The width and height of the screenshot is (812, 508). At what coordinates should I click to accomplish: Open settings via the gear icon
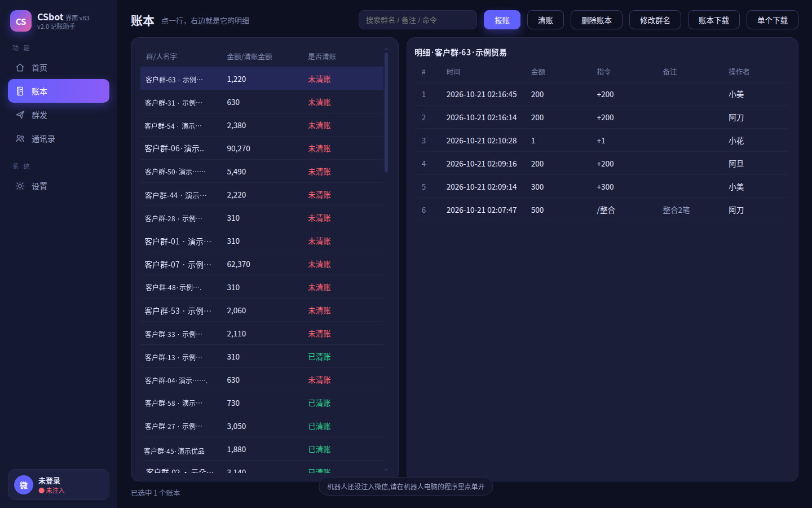pyautogui.click(x=20, y=186)
